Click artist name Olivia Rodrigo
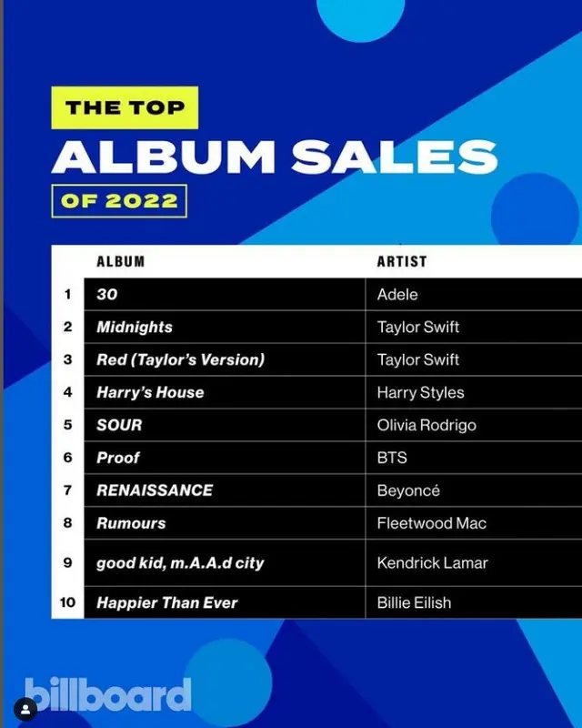Viewport: 582px width, 728px height. coord(426,426)
